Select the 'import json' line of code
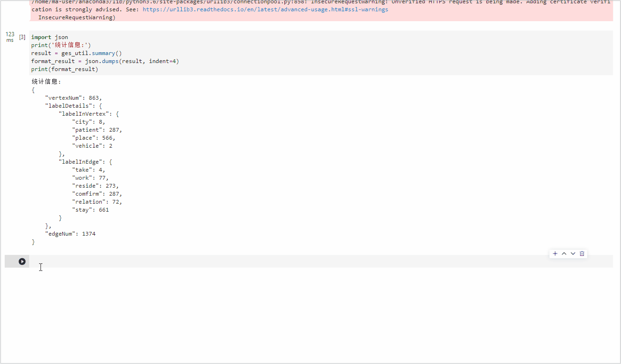Screen dimensions: 621x364 (x=49, y=37)
